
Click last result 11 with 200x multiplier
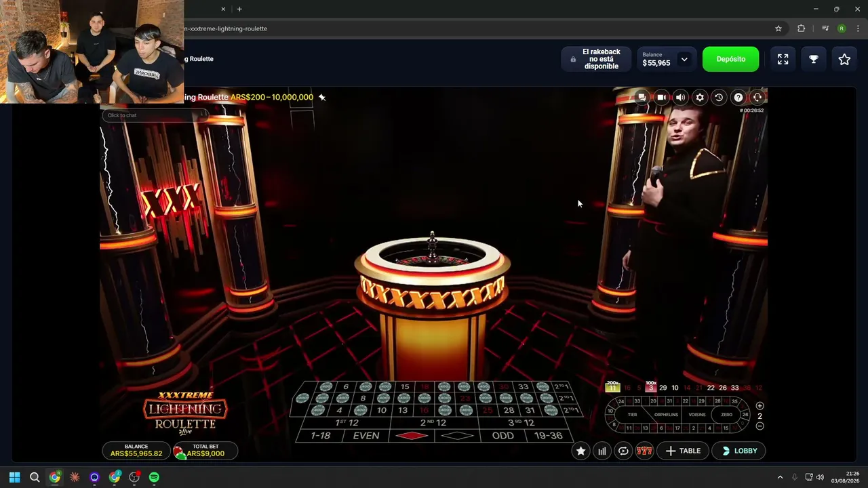coord(612,387)
